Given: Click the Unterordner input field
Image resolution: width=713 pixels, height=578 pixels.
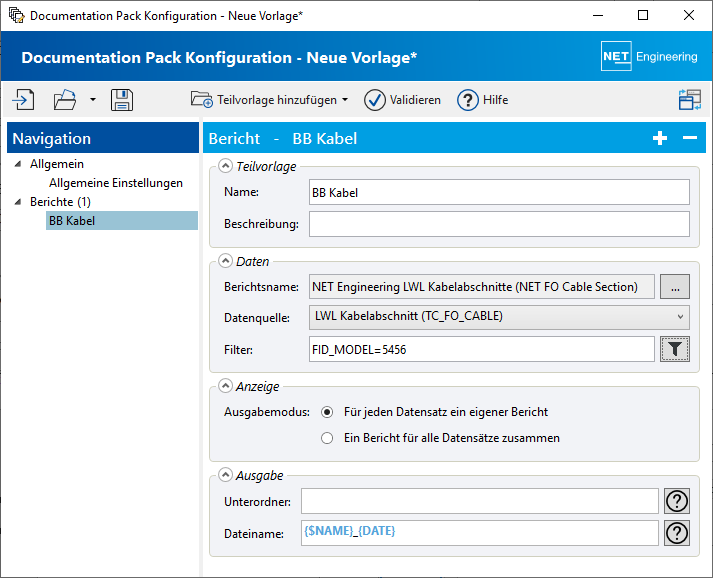Looking at the screenshot, I should click(480, 501).
